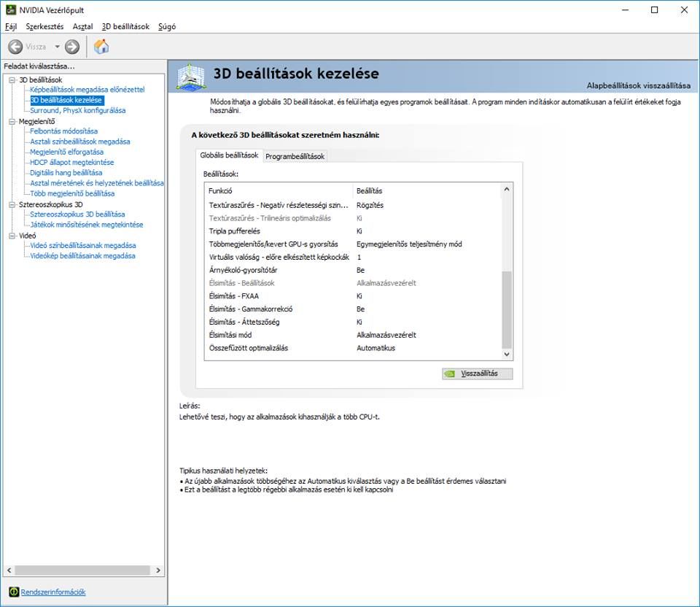The width and height of the screenshot is (700, 607).
Task: Switch to the Globális beállítások tab
Action: tap(229, 155)
